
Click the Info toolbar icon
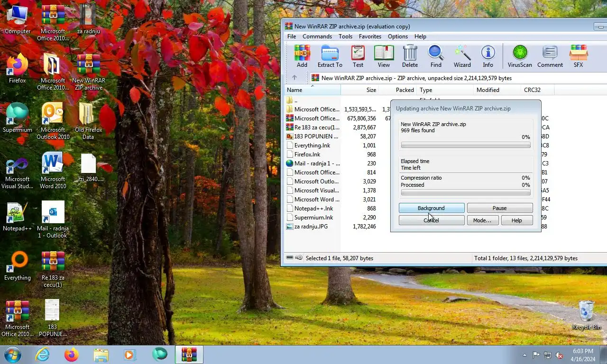[488, 56]
